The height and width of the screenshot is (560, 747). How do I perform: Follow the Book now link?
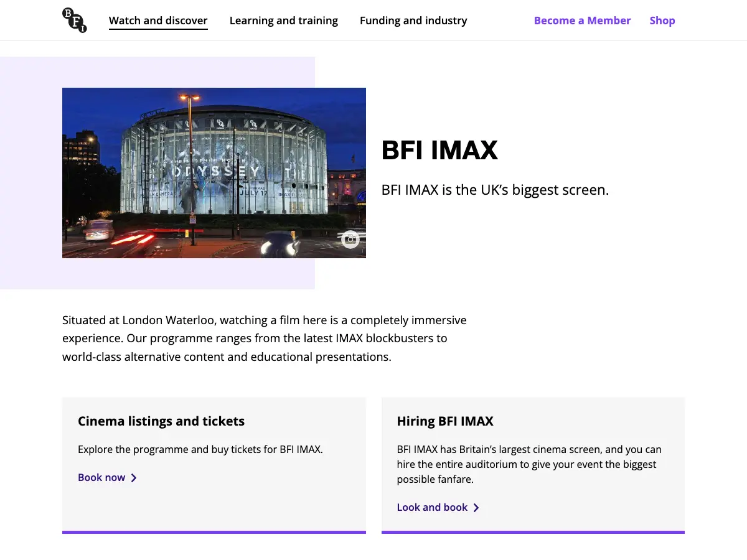(107, 477)
